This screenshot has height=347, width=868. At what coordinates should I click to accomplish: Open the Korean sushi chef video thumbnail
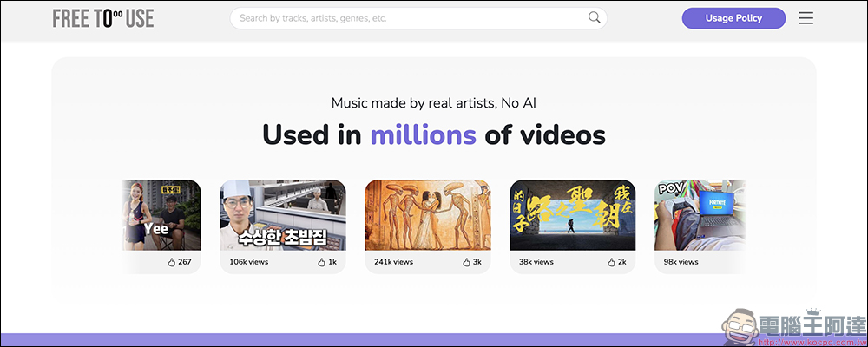pos(282,215)
